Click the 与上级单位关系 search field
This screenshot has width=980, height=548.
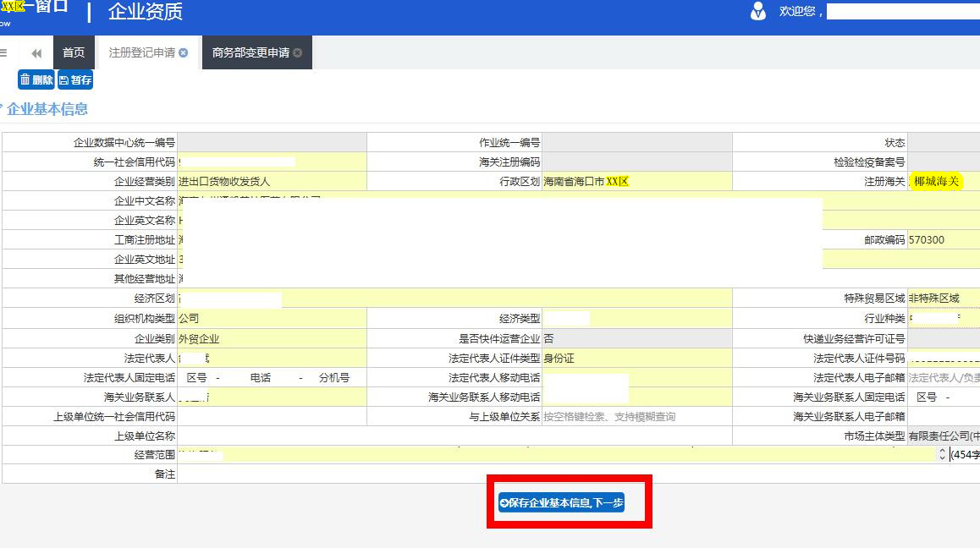pos(636,416)
